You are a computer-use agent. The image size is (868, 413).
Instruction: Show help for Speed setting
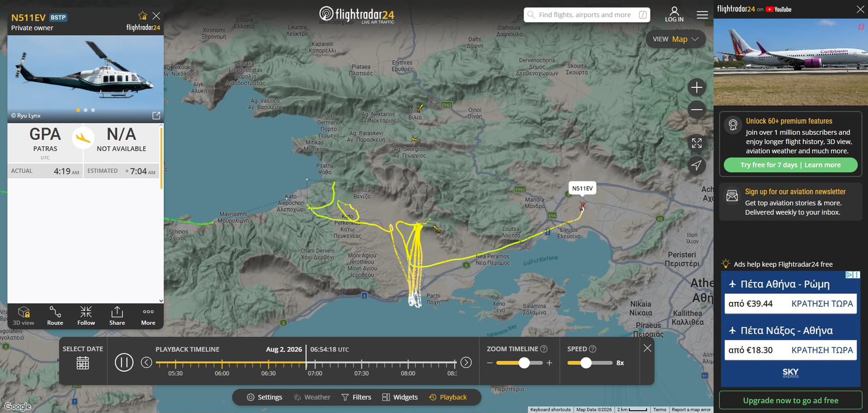(x=593, y=349)
